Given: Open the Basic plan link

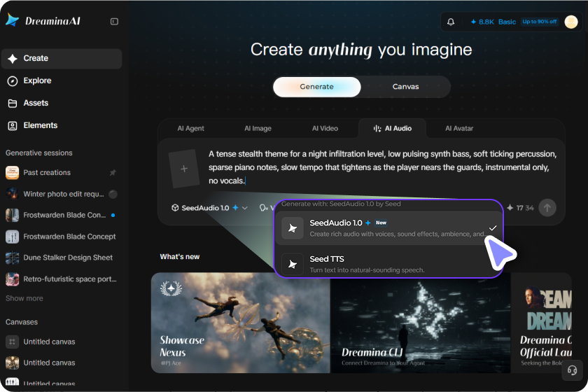Looking at the screenshot, I should pyautogui.click(x=507, y=22).
